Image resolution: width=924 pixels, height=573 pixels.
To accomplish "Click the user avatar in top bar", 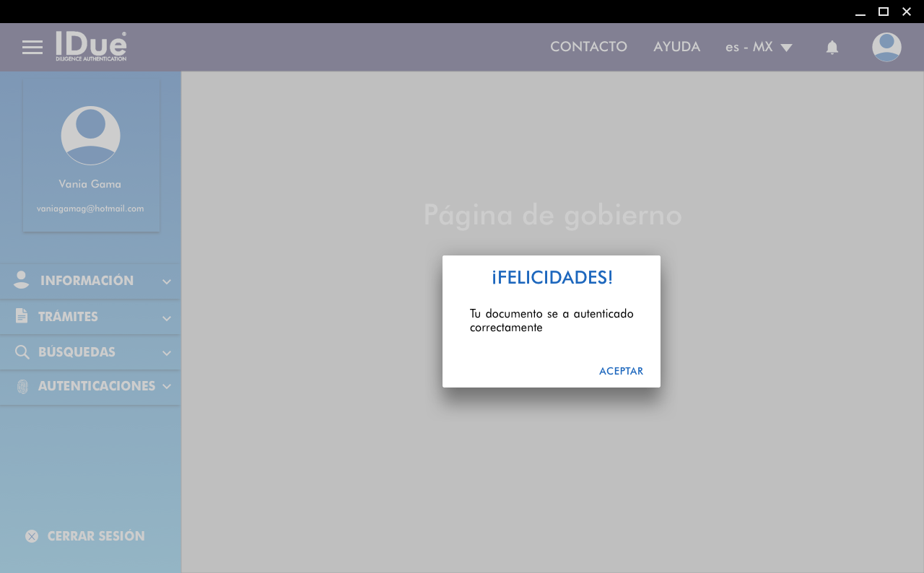I will click(x=886, y=48).
